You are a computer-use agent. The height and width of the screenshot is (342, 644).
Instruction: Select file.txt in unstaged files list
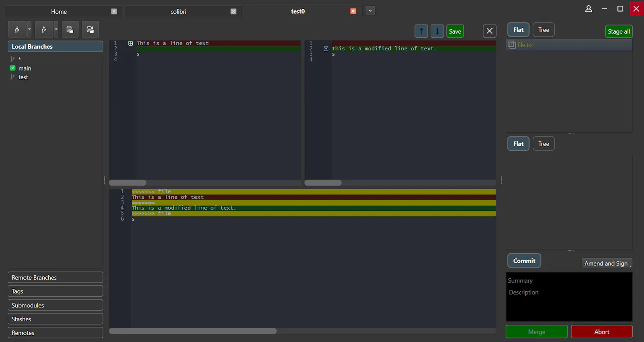point(569,45)
